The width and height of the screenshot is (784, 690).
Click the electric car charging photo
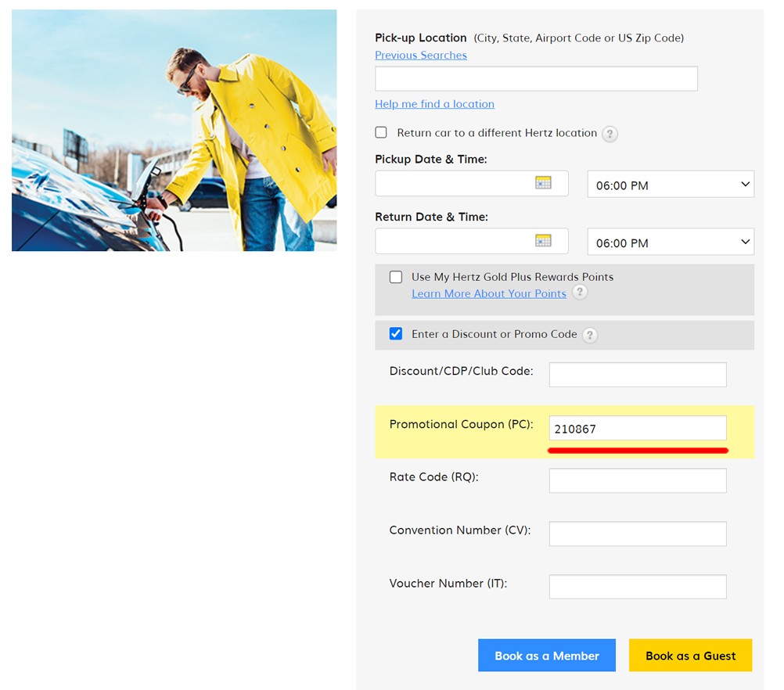click(174, 130)
